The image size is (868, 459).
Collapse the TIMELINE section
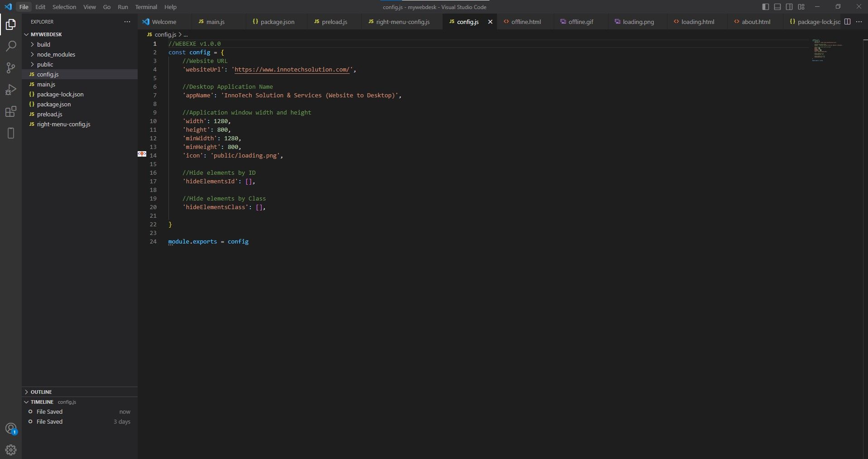[42, 402]
